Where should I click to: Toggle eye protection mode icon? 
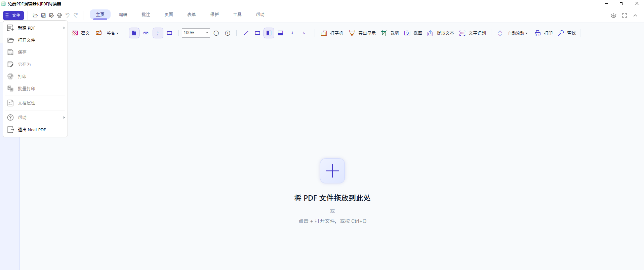[613, 15]
